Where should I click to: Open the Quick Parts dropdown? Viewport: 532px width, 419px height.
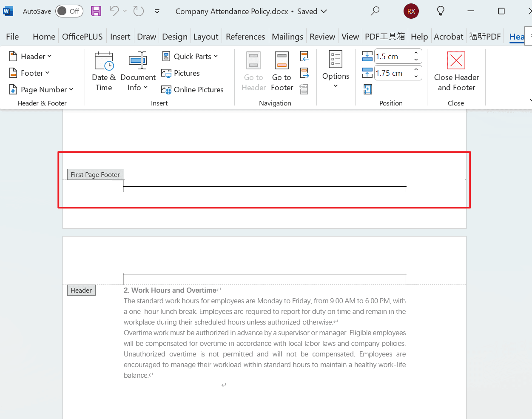click(x=190, y=56)
